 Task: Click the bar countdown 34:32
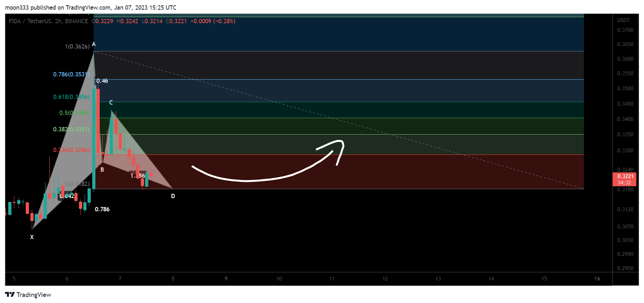624,183
